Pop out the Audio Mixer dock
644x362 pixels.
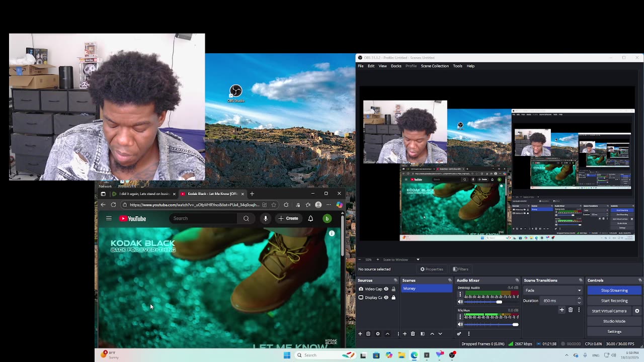[x=517, y=280]
